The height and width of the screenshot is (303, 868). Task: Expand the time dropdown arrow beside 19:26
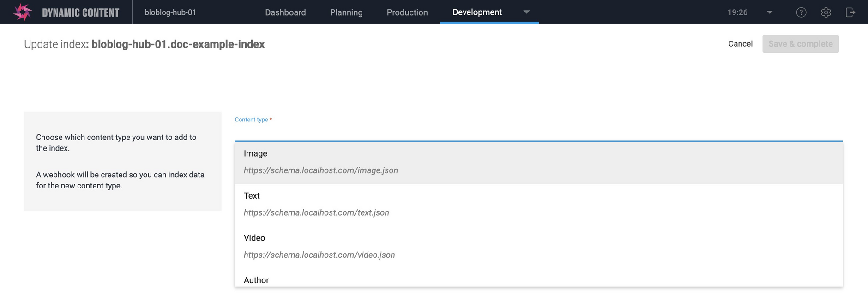pyautogui.click(x=769, y=12)
